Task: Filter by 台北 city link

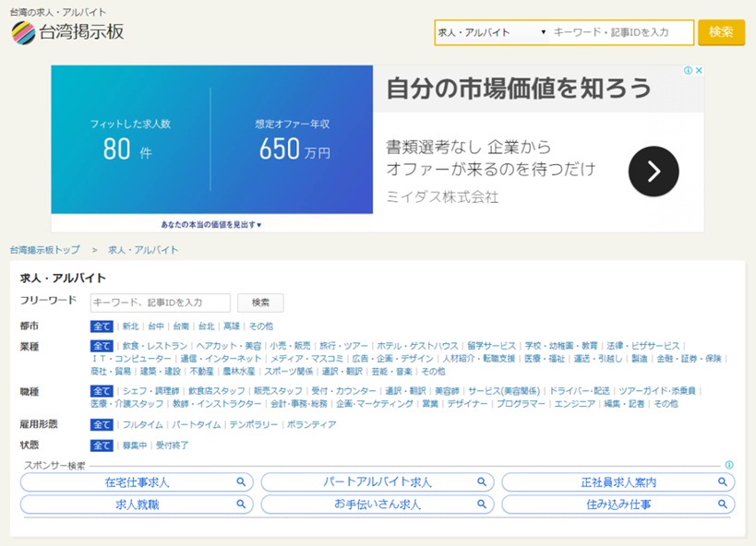Action: click(206, 326)
